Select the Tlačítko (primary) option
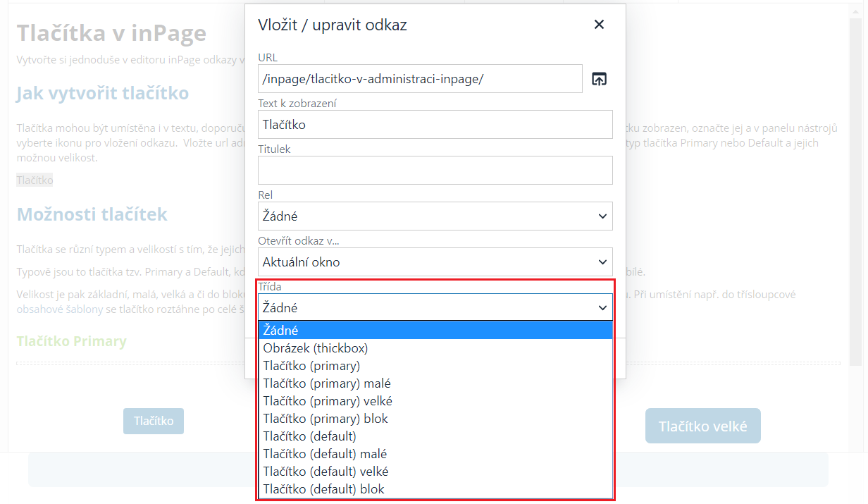This screenshot has width=868, height=504. point(435,366)
